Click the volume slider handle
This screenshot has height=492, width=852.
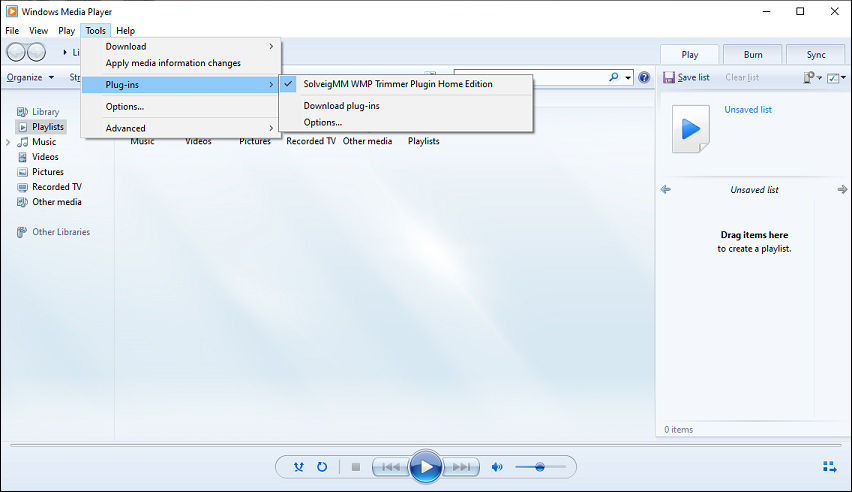click(540, 466)
